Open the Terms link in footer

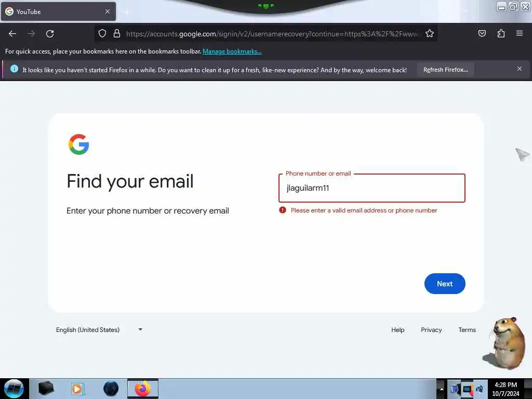coord(467,330)
